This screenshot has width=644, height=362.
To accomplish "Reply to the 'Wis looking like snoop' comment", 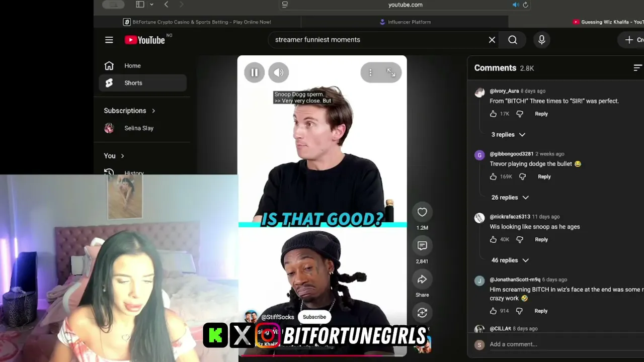I will point(541,240).
